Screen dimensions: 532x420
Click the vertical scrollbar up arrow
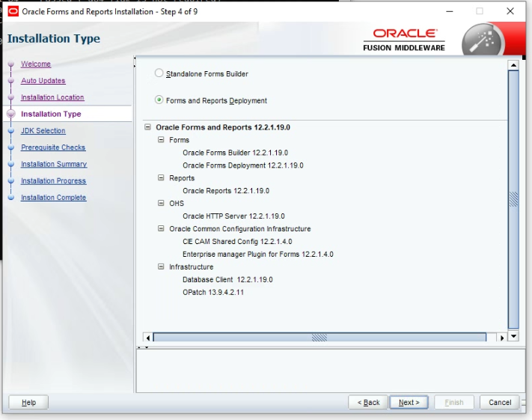[513, 65]
